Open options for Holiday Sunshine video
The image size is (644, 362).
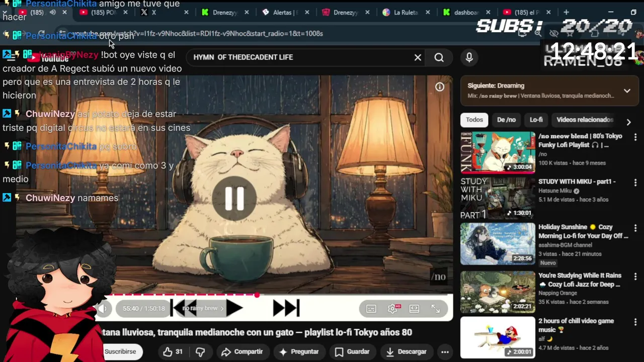click(x=635, y=228)
